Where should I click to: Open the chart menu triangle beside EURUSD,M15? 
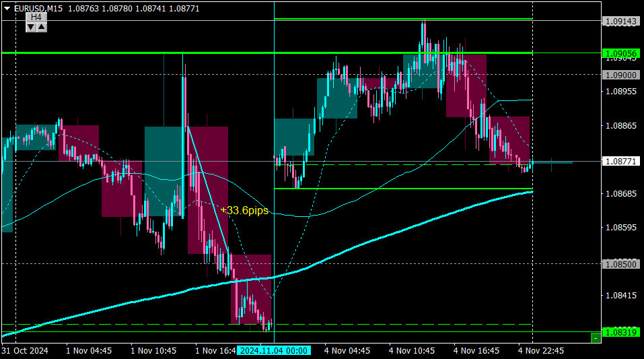tap(7, 8)
